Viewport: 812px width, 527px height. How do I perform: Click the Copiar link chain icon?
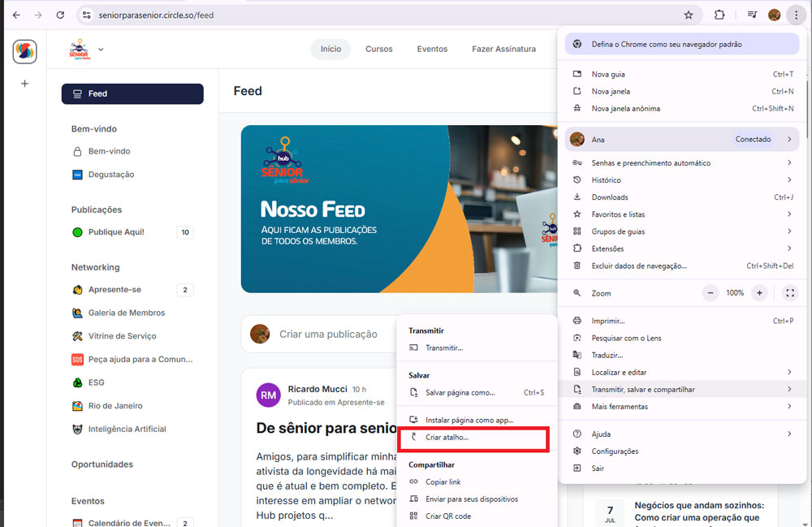click(414, 482)
